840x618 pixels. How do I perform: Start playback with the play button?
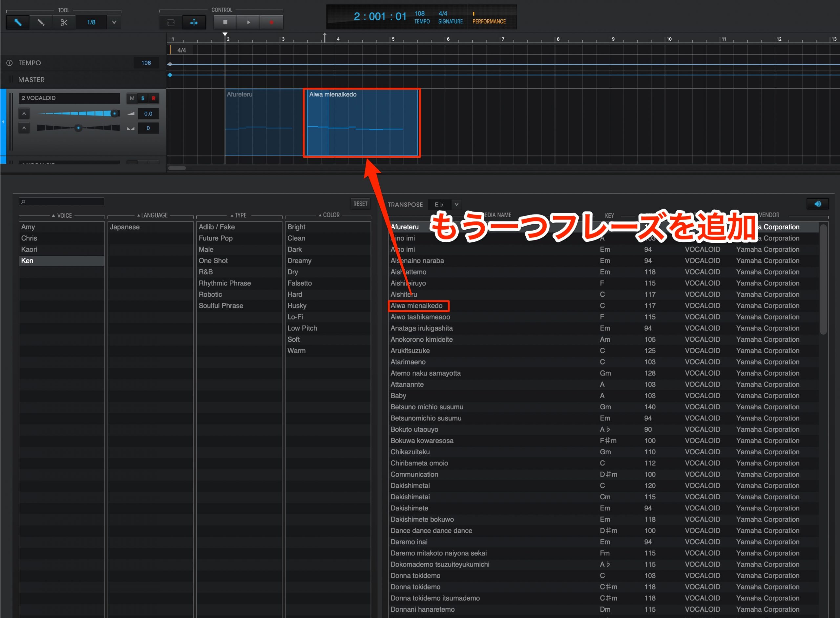pyautogui.click(x=248, y=22)
